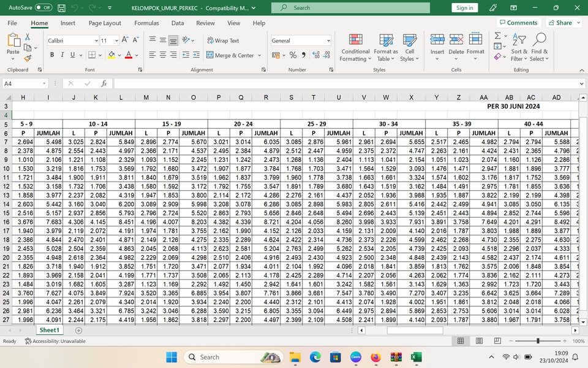Viewport: 588px width, 368px height.
Task: Open the Calibri font name dropdown
Action: point(96,40)
